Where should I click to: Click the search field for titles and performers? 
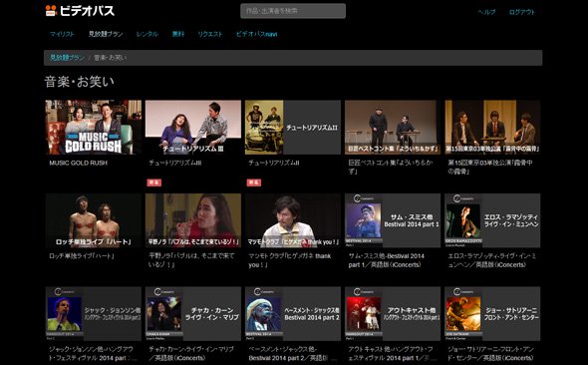click(293, 11)
